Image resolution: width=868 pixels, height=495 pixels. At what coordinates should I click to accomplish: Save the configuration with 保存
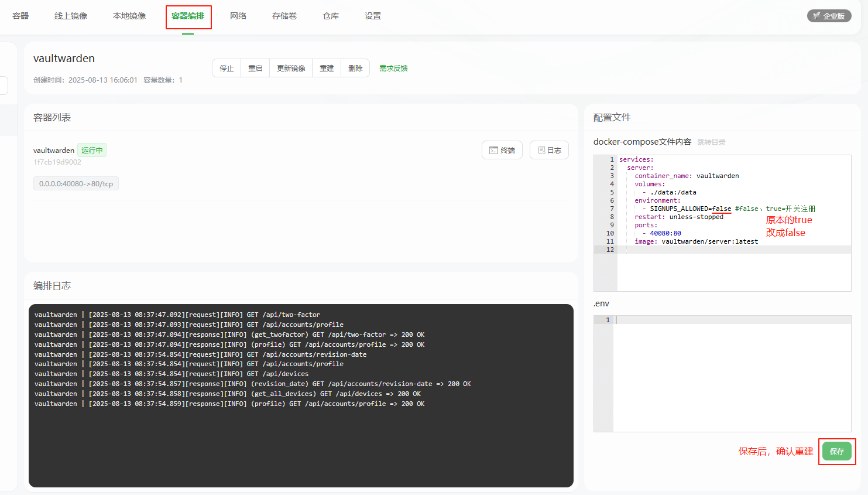837,451
